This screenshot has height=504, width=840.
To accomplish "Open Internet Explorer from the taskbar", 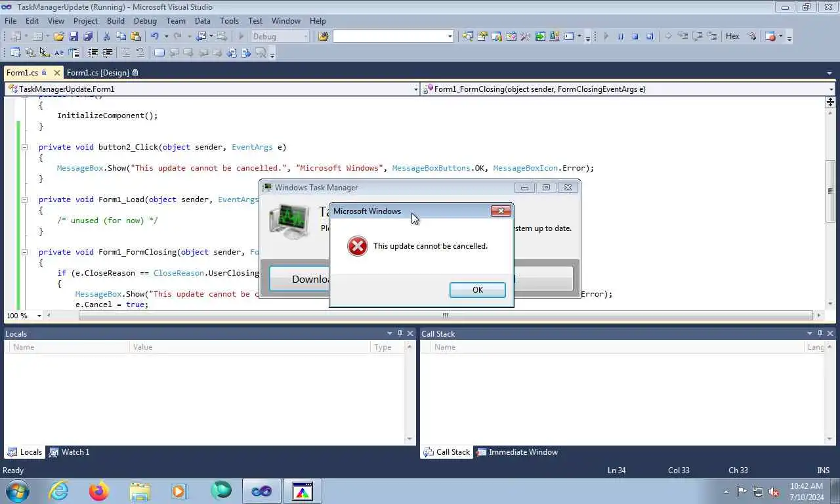I will pos(58,490).
